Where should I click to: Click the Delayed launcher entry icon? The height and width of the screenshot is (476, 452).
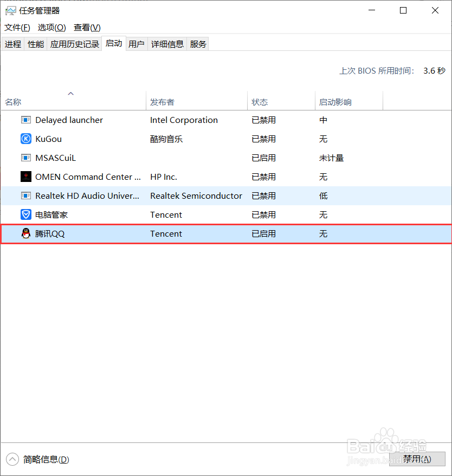(x=25, y=120)
